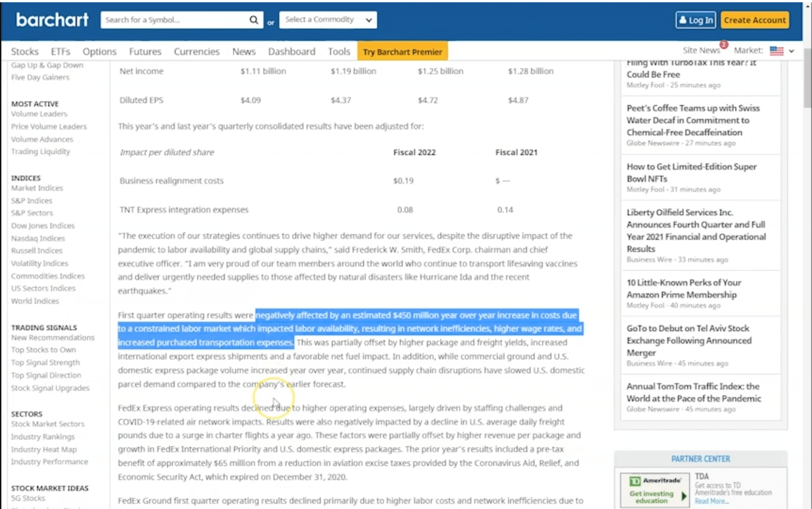This screenshot has height=509, width=812.
Task: Open the GoTo Tel Aviv Stock Exchange article
Action: pos(689,340)
